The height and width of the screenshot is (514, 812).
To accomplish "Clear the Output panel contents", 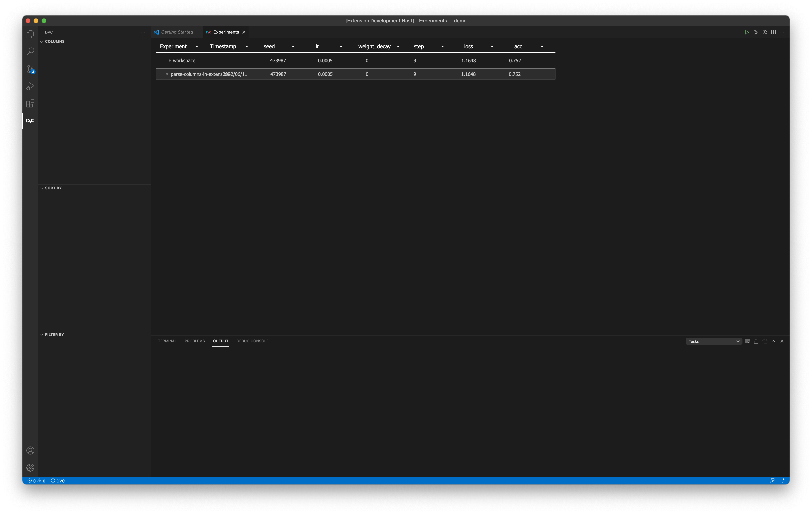I will 747,341.
